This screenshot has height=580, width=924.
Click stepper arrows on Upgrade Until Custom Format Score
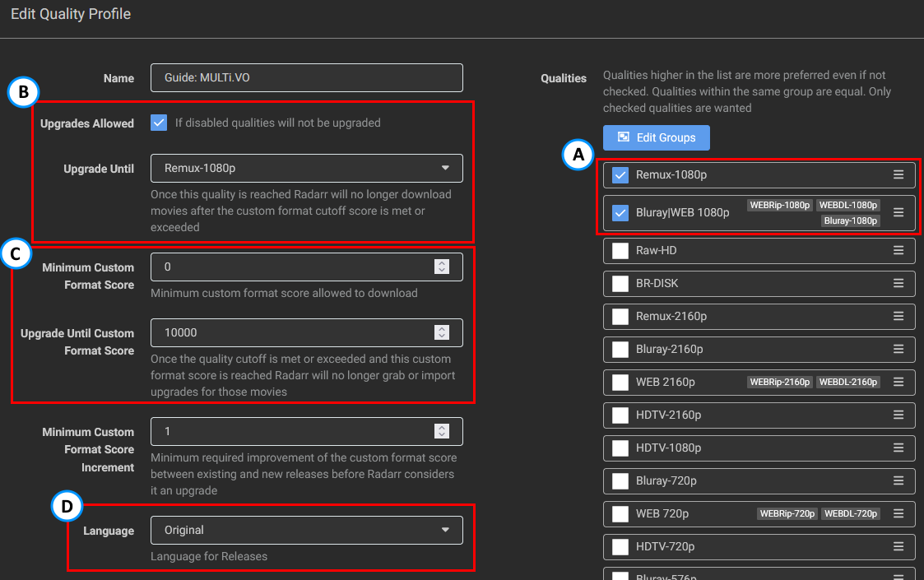point(442,332)
